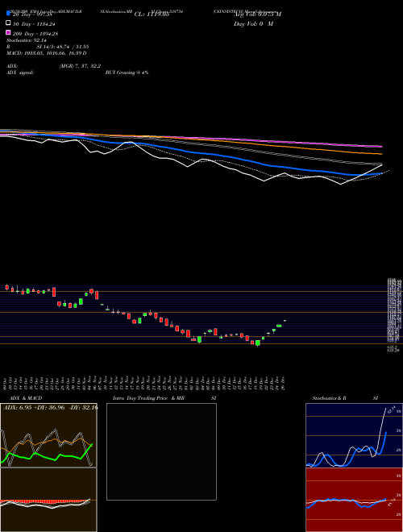Viewport: 403px width, 532px height.
Task: Click the magenta 200 Day legend swatch
Action: coord(8,32)
